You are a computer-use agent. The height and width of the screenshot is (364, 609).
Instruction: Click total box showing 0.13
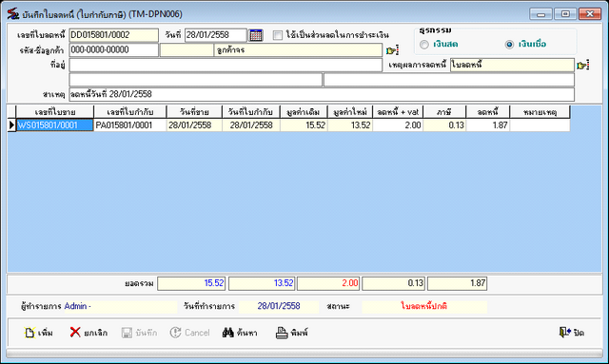click(393, 283)
